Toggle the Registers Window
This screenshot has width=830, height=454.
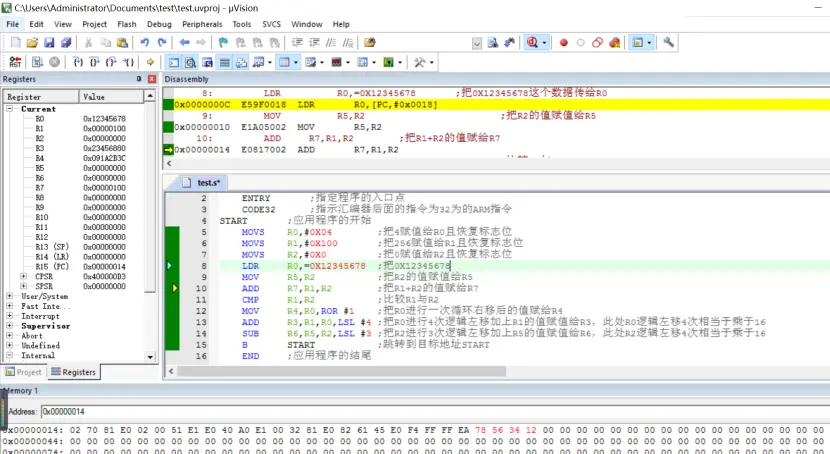pos(224,62)
